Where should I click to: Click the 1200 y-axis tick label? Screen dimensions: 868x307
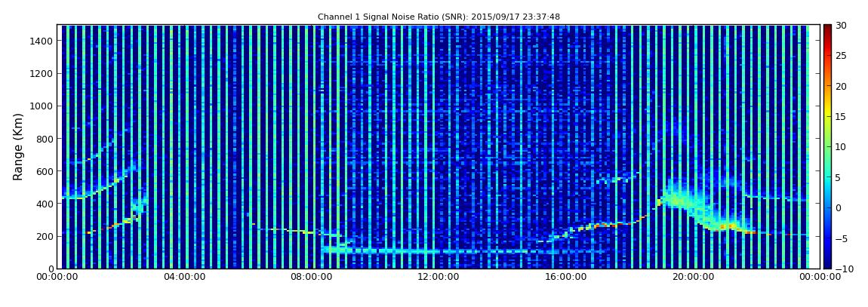tap(42, 74)
